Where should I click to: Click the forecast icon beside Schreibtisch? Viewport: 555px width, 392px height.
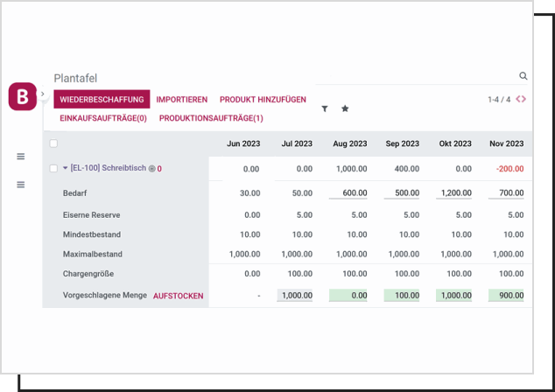pyautogui.click(x=151, y=169)
